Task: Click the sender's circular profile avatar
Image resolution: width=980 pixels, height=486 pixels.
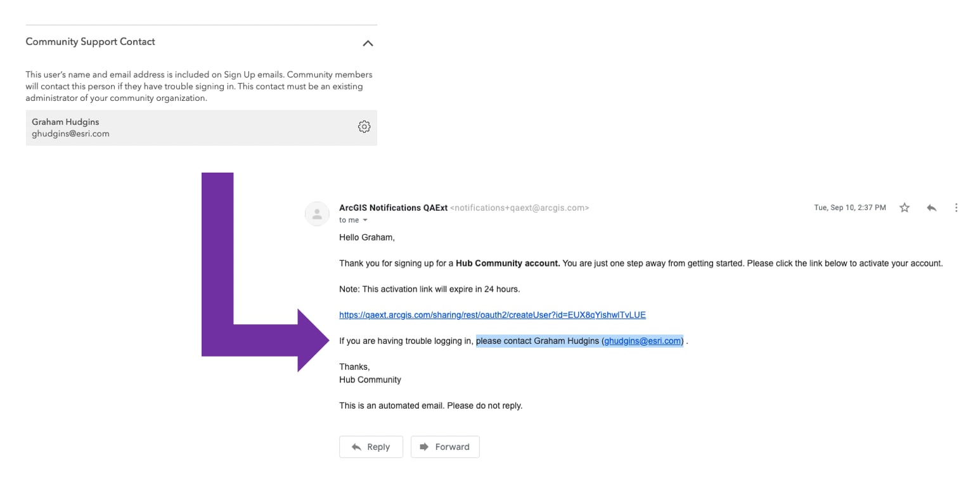Action: pos(317,214)
